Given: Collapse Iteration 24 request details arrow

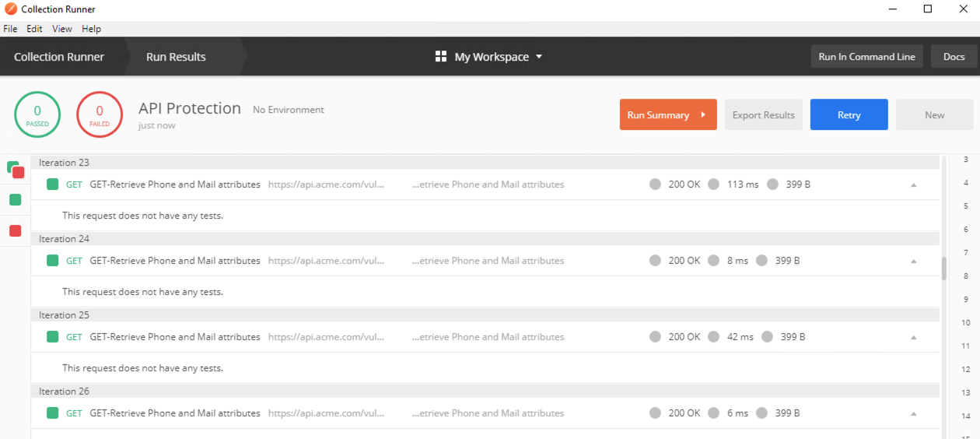Looking at the screenshot, I should coord(914,262).
